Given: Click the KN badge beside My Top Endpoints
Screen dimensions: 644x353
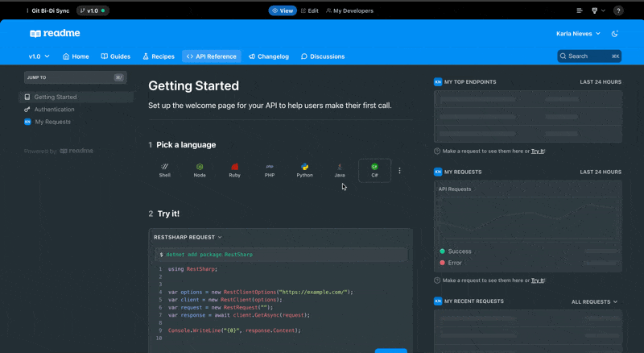Looking at the screenshot, I should pyautogui.click(x=438, y=82).
